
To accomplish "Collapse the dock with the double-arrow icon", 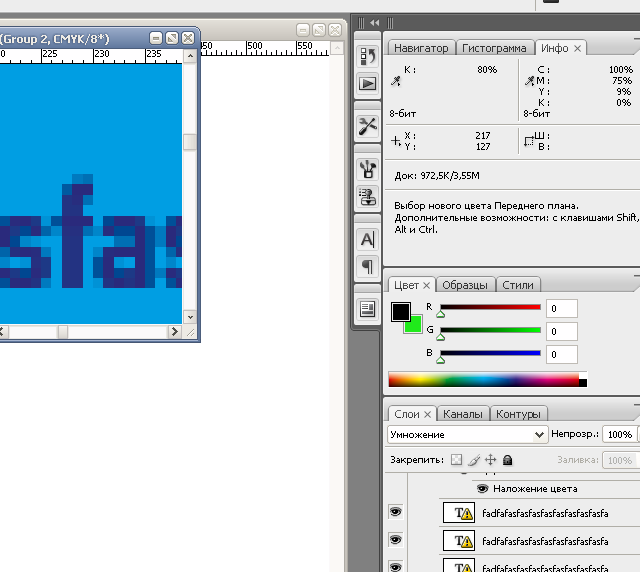I will click(374, 23).
